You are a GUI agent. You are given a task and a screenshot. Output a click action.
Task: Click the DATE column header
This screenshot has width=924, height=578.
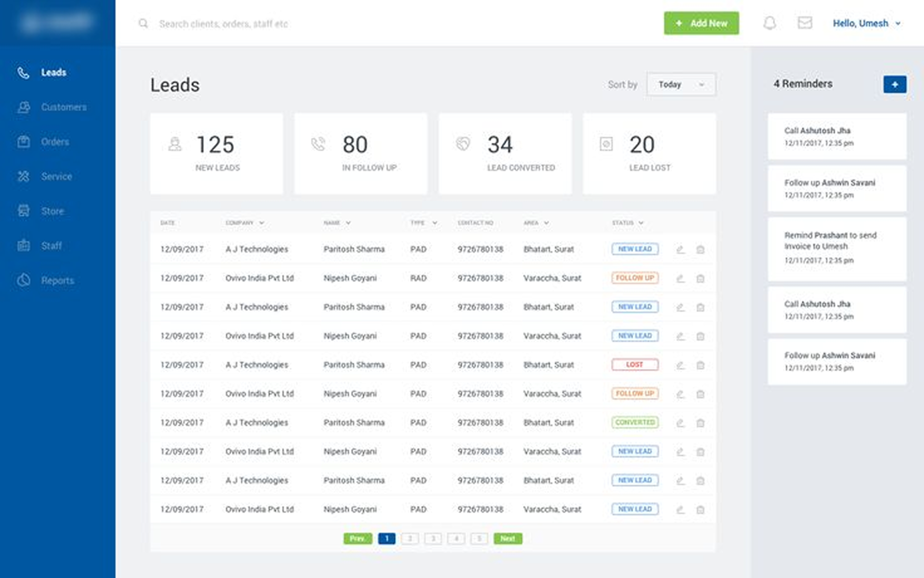tap(167, 223)
